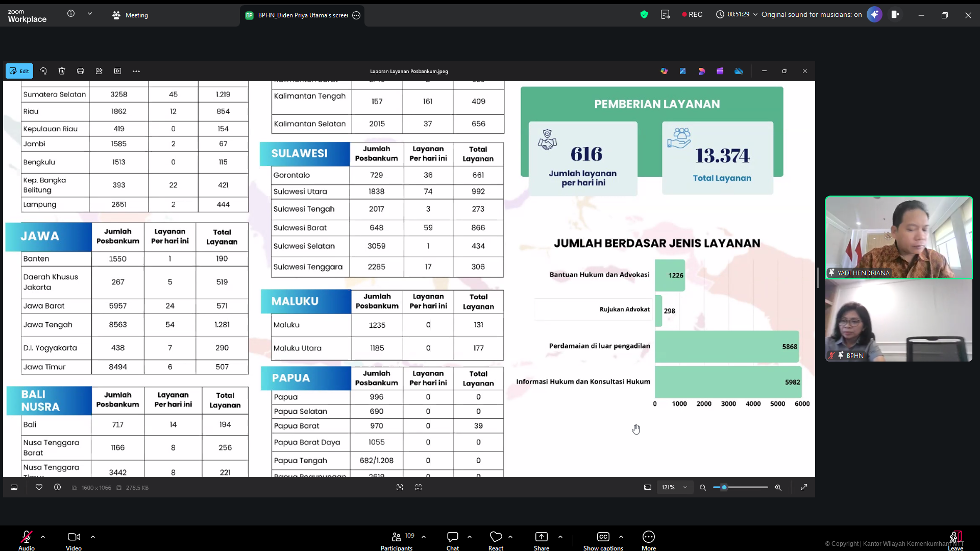Open the Chat panel
Viewport: 980px width, 551px height.
coord(452,539)
